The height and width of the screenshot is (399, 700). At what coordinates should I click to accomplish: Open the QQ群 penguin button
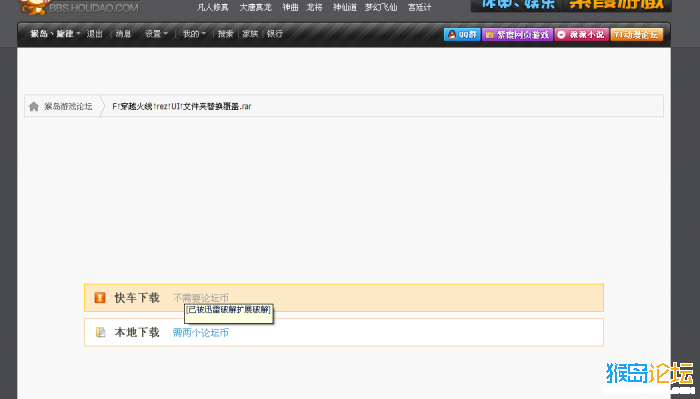(x=462, y=34)
